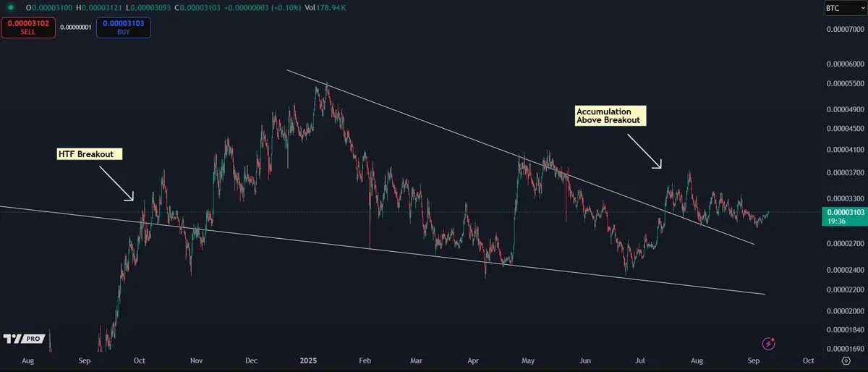
Task: Click the 0.00005500 price axis label
Action: [x=846, y=83]
